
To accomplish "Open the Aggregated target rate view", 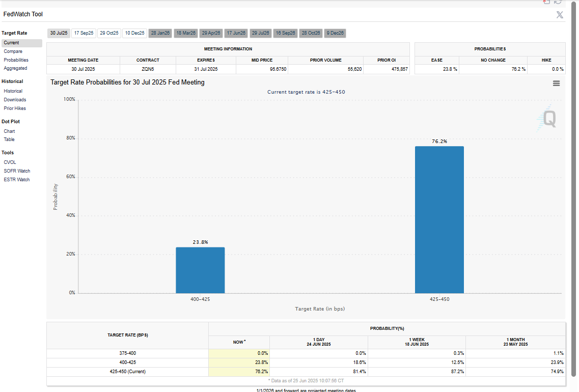I will coord(16,68).
